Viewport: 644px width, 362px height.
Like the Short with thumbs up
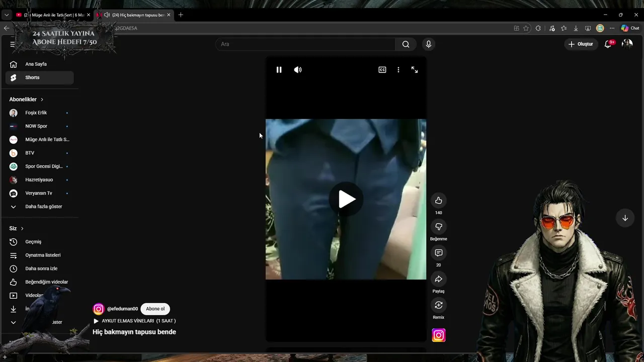(x=439, y=201)
